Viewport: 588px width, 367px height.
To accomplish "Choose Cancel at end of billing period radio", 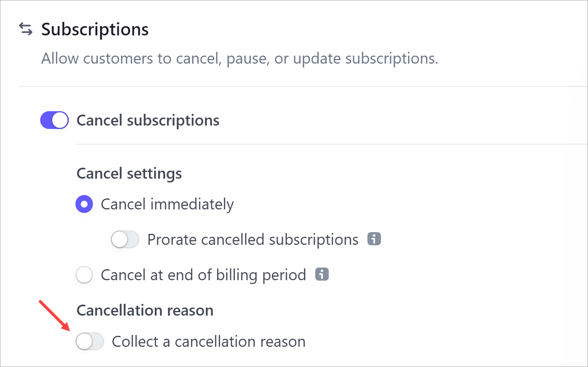I will [x=84, y=275].
